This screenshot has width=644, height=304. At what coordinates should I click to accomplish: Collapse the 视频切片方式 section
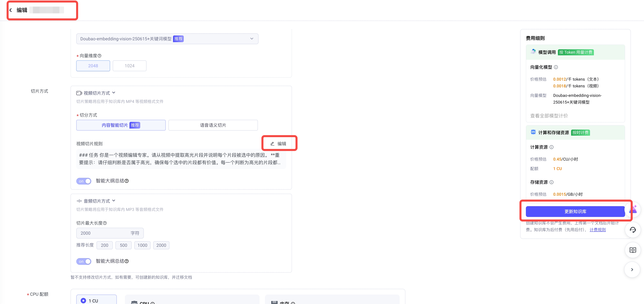click(114, 93)
